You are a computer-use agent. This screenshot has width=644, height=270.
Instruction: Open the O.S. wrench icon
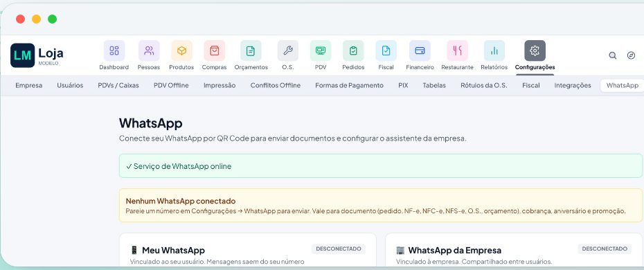[x=288, y=51]
